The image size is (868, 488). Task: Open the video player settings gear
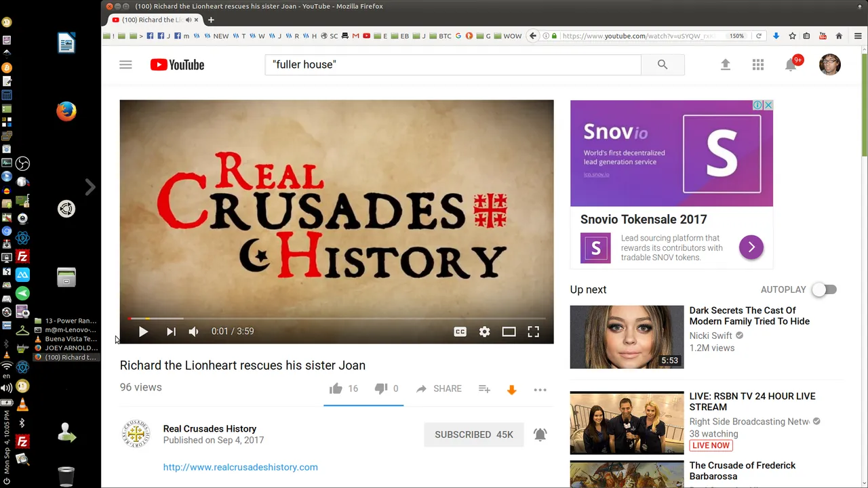coord(484,331)
